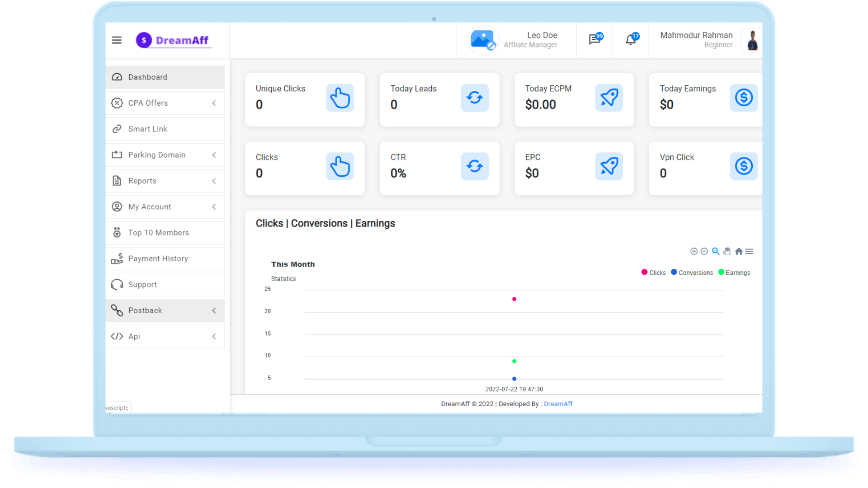Viewport: 868px width, 488px height.
Task: Expand the Postback submenu chevron
Action: click(214, 310)
